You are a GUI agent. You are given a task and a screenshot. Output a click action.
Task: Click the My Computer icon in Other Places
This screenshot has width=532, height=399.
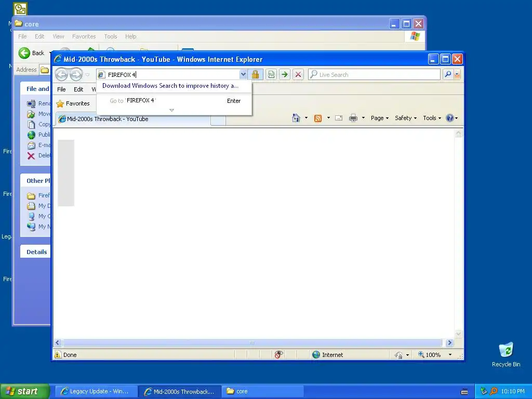(31, 216)
